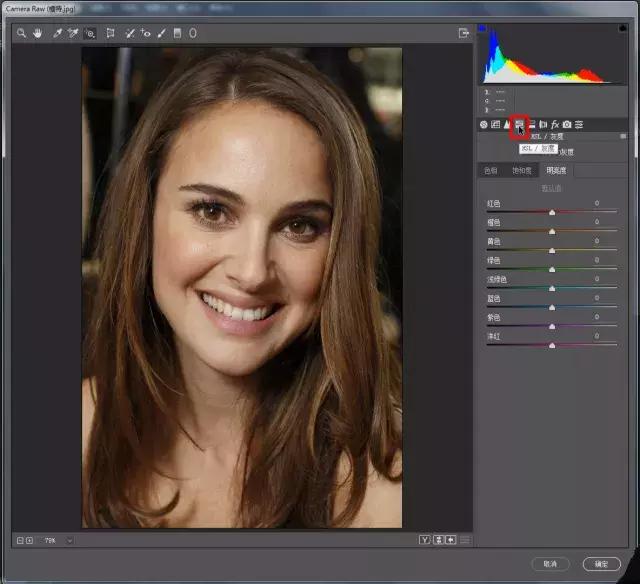Screen dimensions: 640x584
Task: Open the zoom level dropdown
Action: (69, 541)
